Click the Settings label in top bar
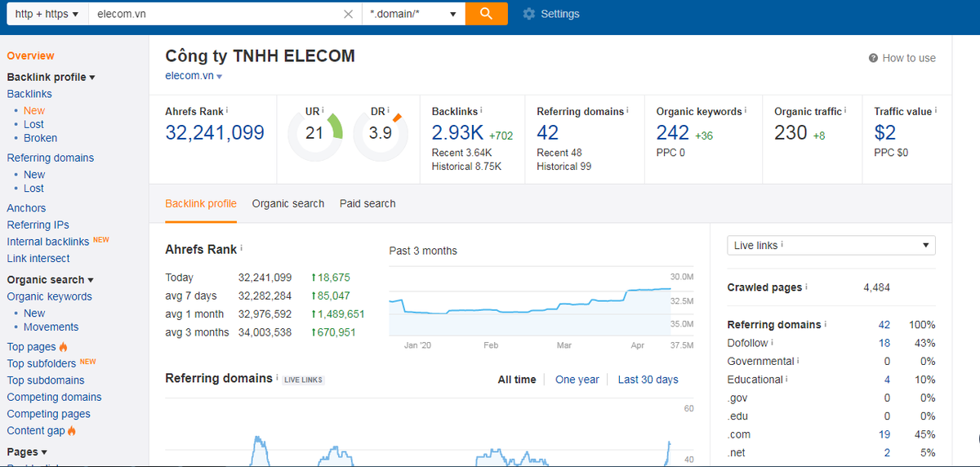 pyautogui.click(x=560, y=14)
